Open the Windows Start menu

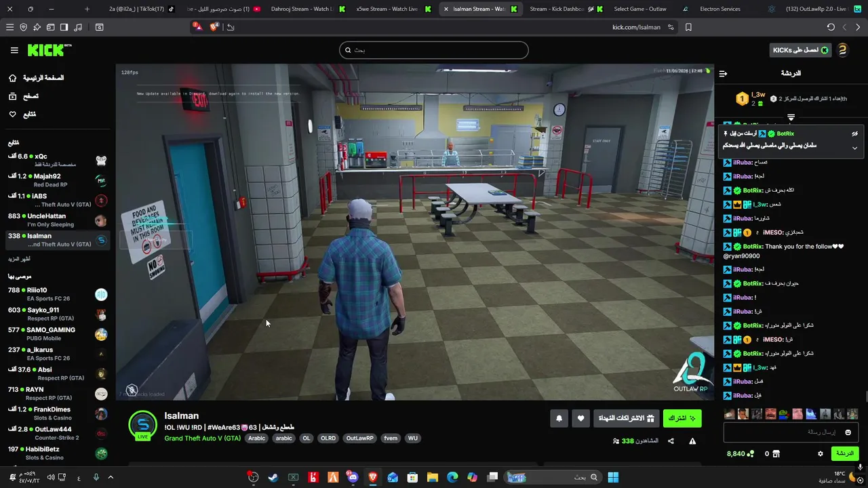[x=613, y=477]
